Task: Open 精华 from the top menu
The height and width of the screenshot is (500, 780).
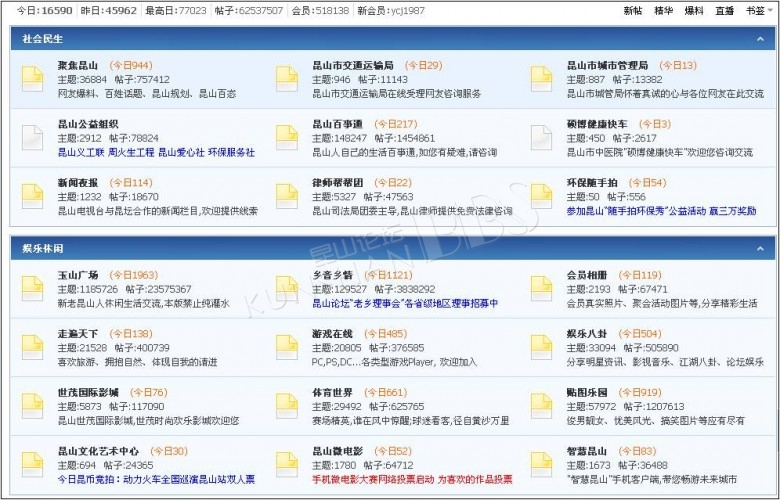Action: [663, 10]
